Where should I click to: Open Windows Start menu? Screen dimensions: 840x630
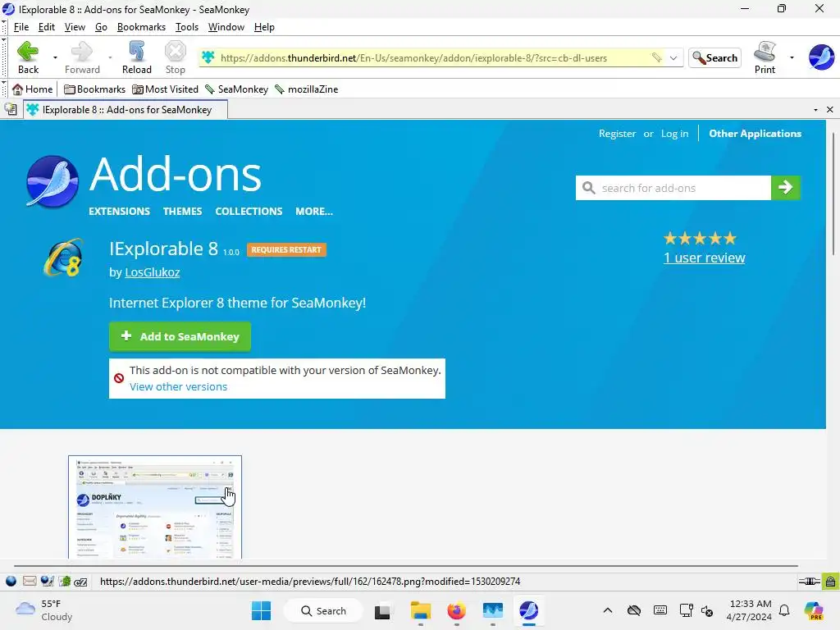262,610
